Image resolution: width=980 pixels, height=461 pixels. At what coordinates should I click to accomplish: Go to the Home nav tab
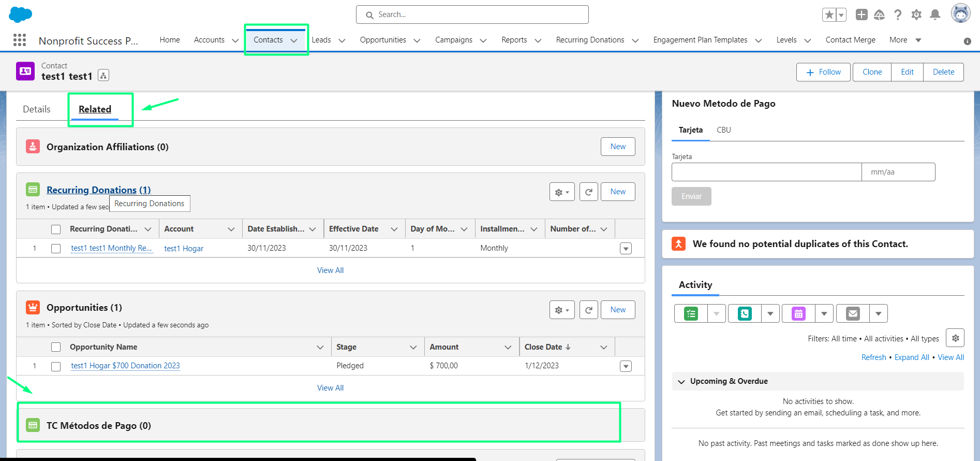click(170, 40)
